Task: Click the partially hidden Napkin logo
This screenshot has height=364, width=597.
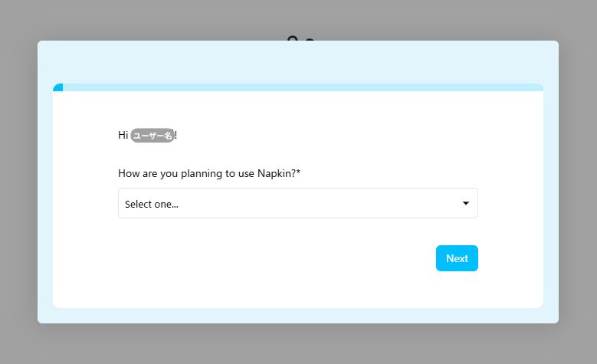Action: [x=300, y=38]
